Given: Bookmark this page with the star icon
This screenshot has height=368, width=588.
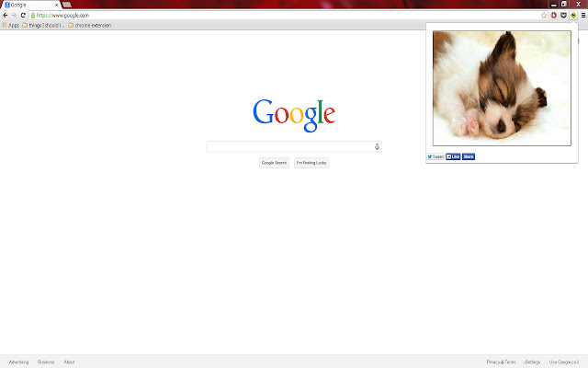Looking at the screenshot, I should (x=544, y=16).
